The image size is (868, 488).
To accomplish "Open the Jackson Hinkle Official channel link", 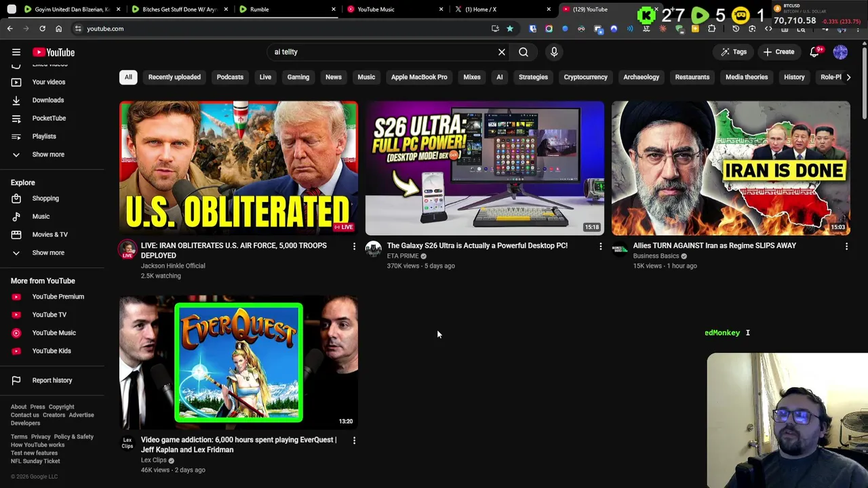I will 173,266.
